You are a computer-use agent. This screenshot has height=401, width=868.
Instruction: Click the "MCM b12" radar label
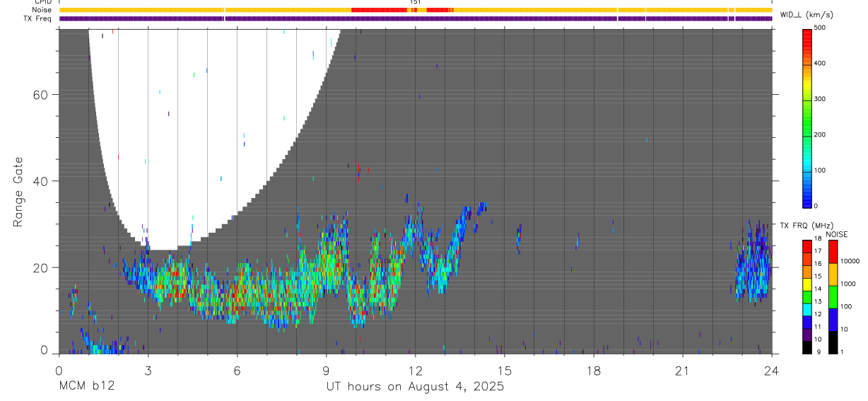(87, 387)
